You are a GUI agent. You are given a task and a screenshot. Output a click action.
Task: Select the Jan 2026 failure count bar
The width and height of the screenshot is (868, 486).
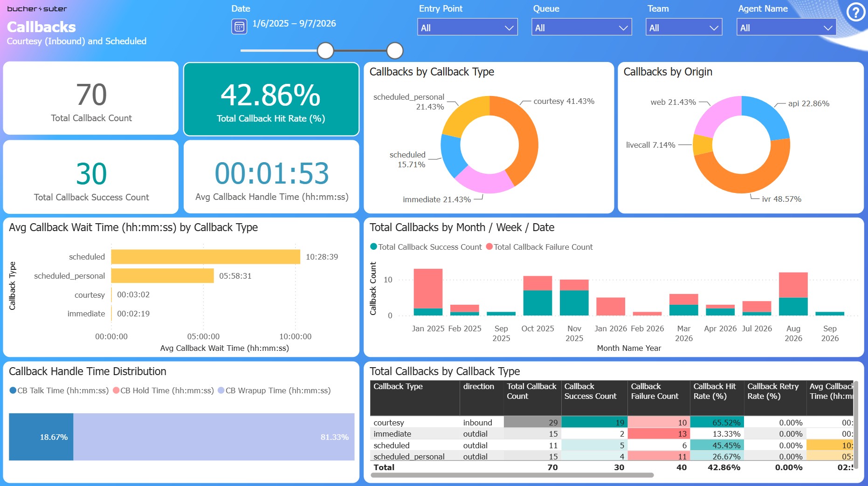pos(611,307)
